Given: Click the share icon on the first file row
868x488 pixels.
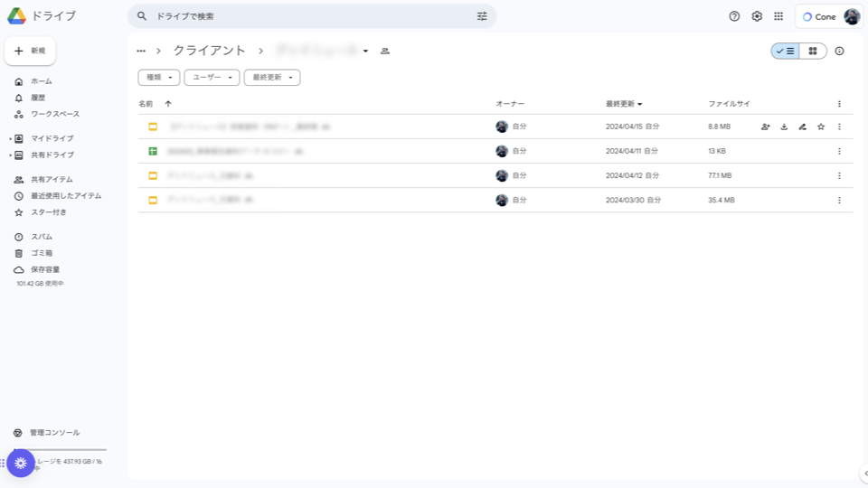Looking at the screenshot, I should pyautogui.click(x=766, y=127).
